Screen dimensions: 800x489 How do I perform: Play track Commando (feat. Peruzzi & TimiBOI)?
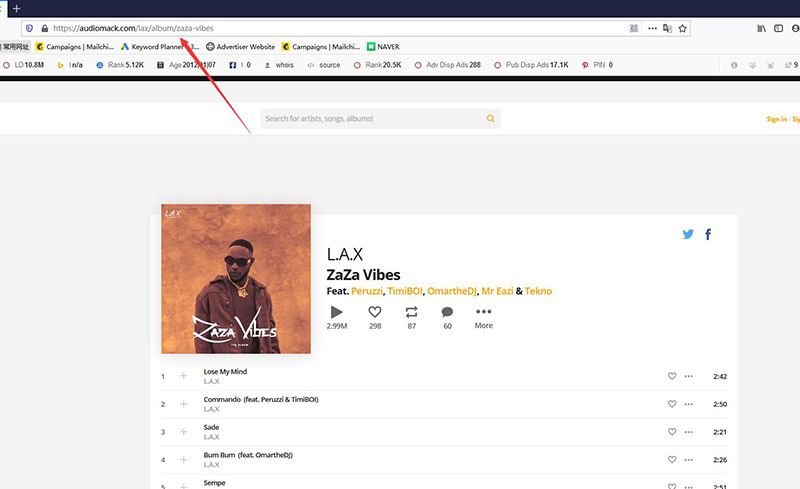click(x=261, y=400)
